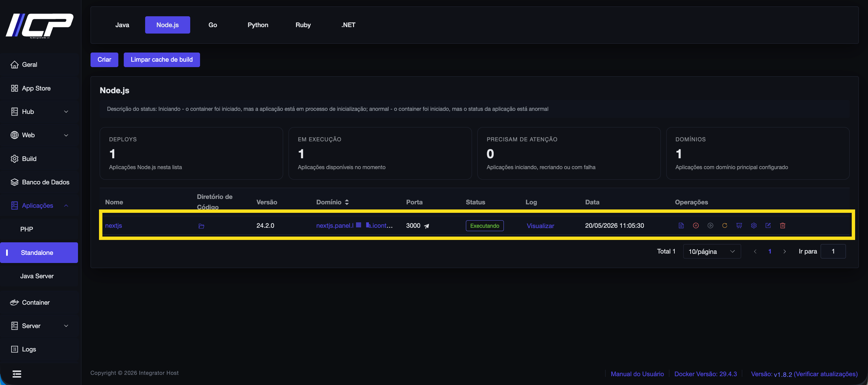
Task: Switch to the Python tab
Action: [x=258, y=25]
